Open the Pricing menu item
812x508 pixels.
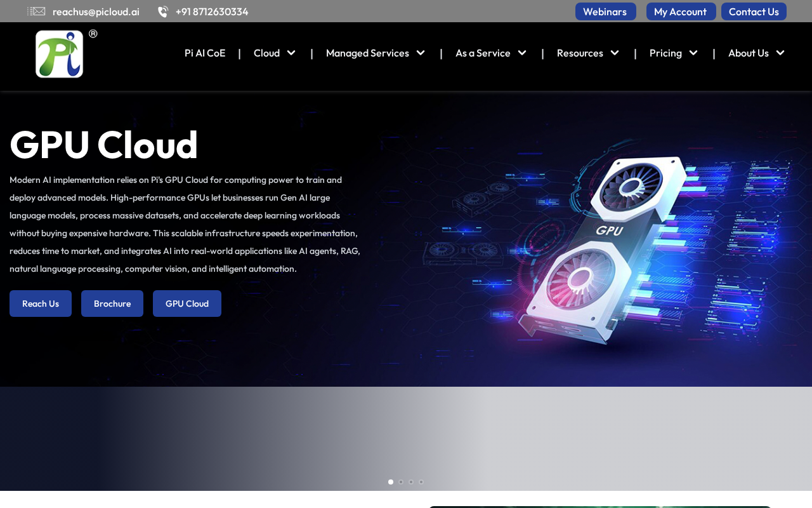pyautogui.click(x=665, y=53)
